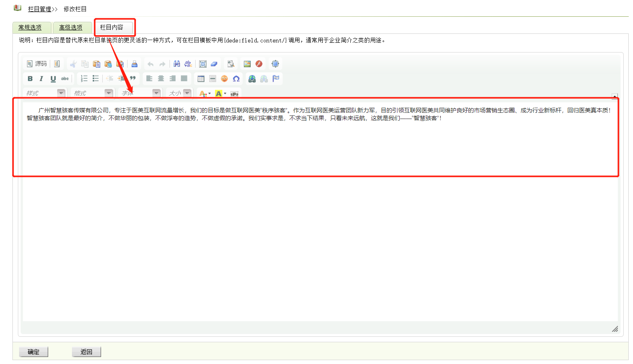Open the Replace text icon
The width and height of the screenshot is (633, 364).
(x=188, y=64)
